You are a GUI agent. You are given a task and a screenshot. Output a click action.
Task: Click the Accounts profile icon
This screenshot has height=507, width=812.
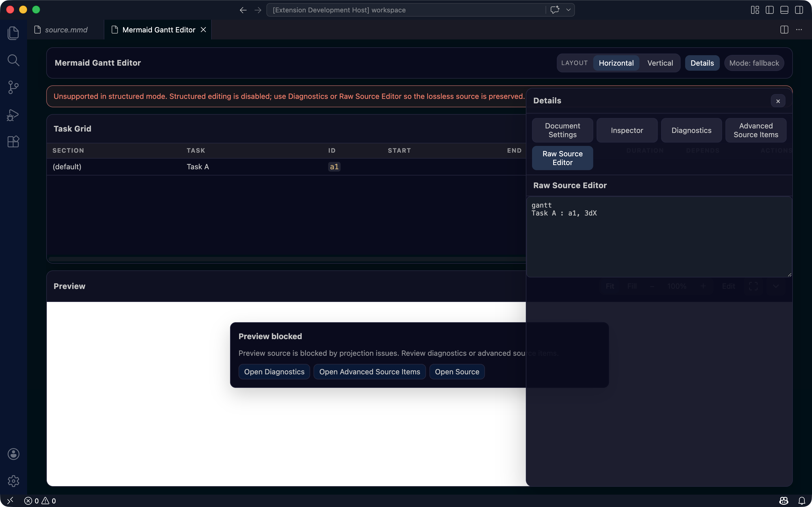pos(13,454)
